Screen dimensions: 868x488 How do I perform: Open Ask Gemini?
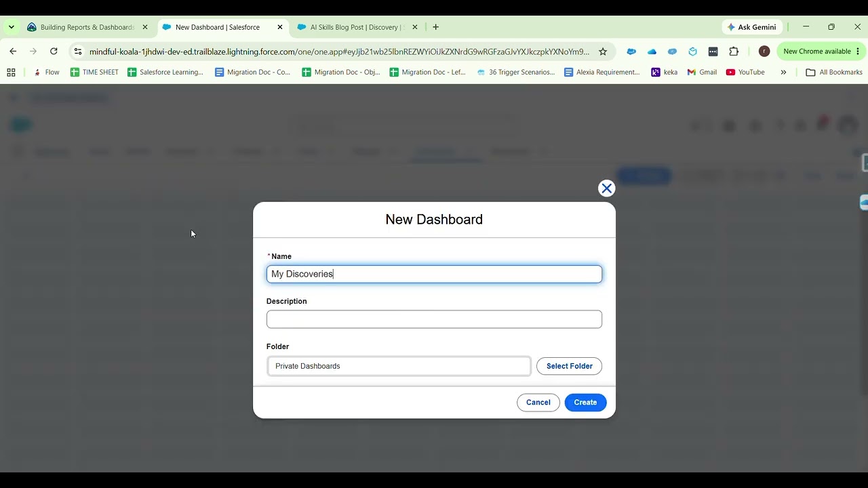751,27
